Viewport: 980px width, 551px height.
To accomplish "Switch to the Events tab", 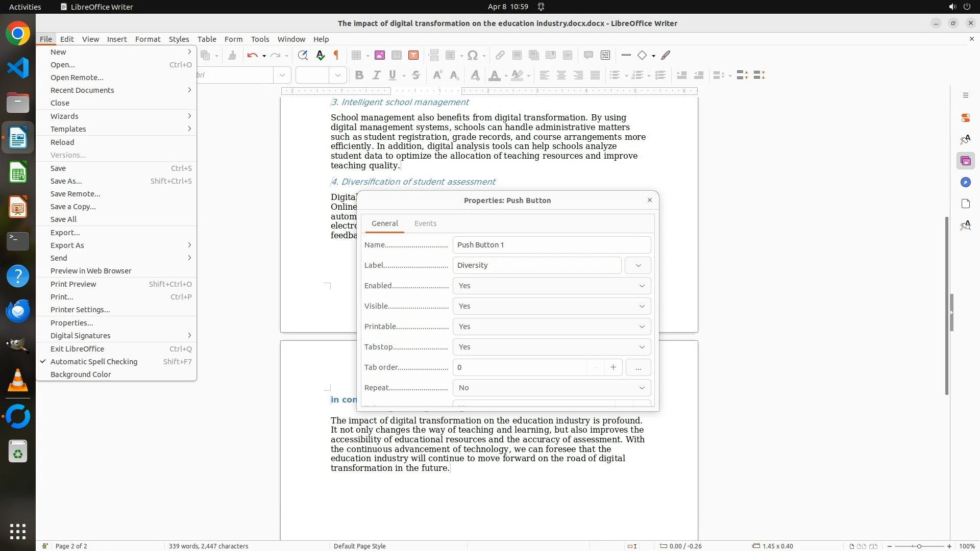I will (425, 223).
